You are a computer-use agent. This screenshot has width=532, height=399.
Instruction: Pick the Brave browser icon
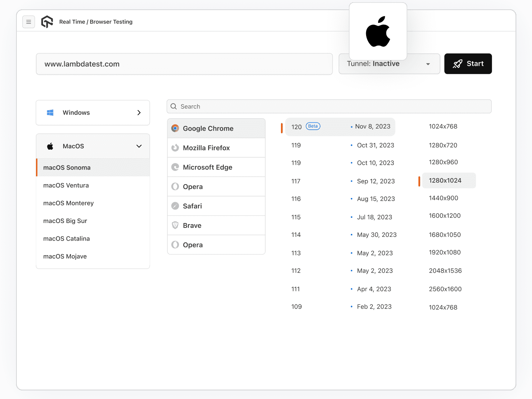pyautogui.click(x=175, y=225)
